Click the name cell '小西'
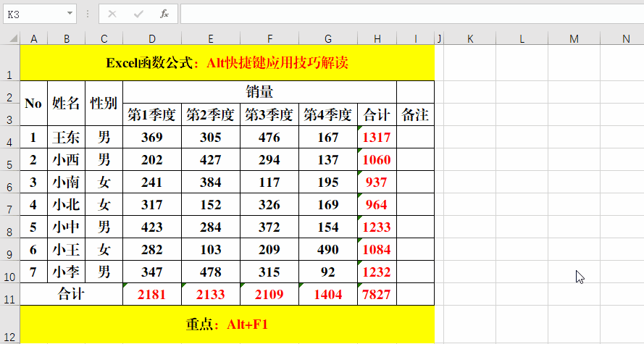The image size is (644, 344). click(67, 159)
